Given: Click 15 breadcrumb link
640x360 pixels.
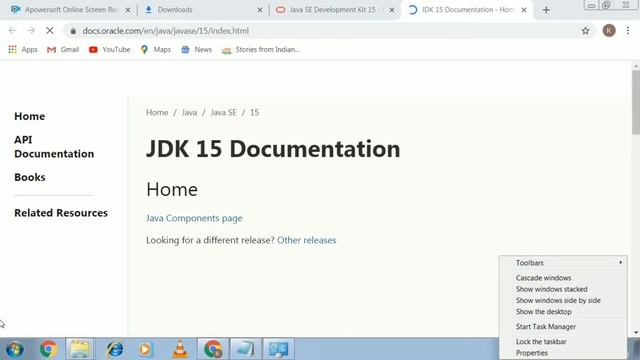Looking at the screenshot, I should (254, 113).
